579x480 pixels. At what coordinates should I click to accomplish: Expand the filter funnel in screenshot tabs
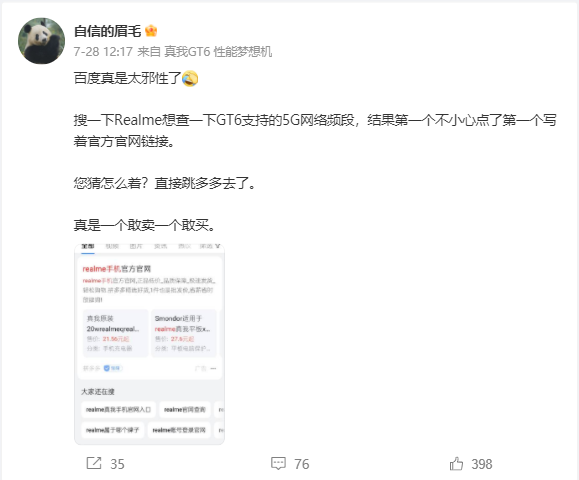pyautogui.click(x=218, y=246)
